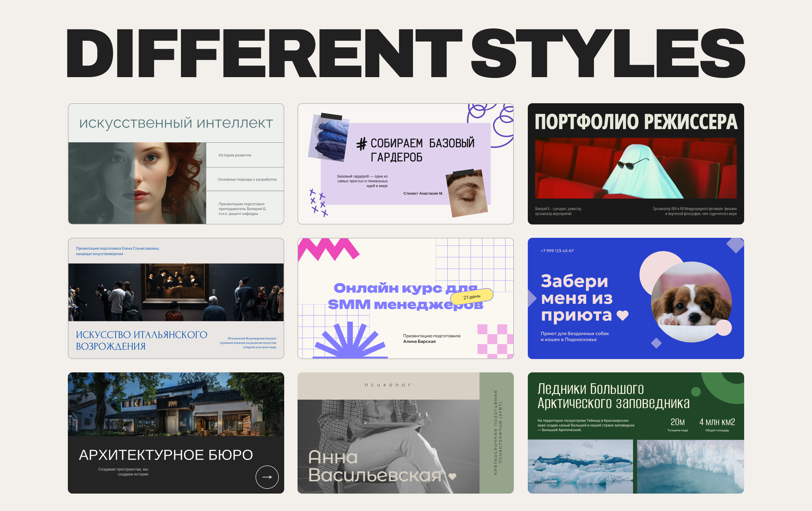The image size is (812, 511).
Task: Click the phone number +7 999 123-45-67
Action: (557, 251)
